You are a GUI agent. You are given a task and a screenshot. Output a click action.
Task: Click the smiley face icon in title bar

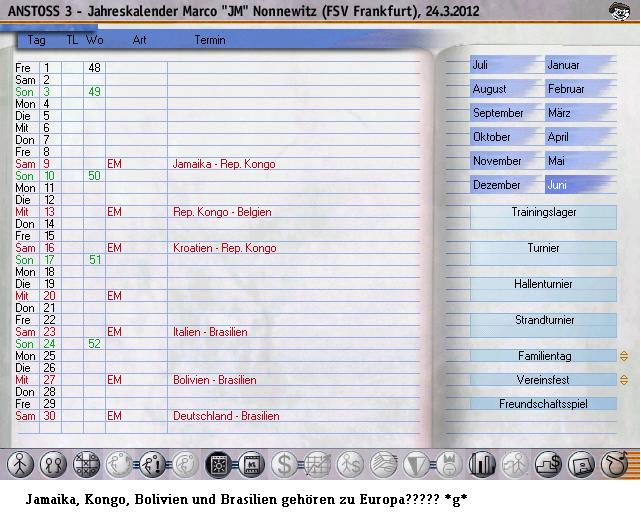point(620,12)
